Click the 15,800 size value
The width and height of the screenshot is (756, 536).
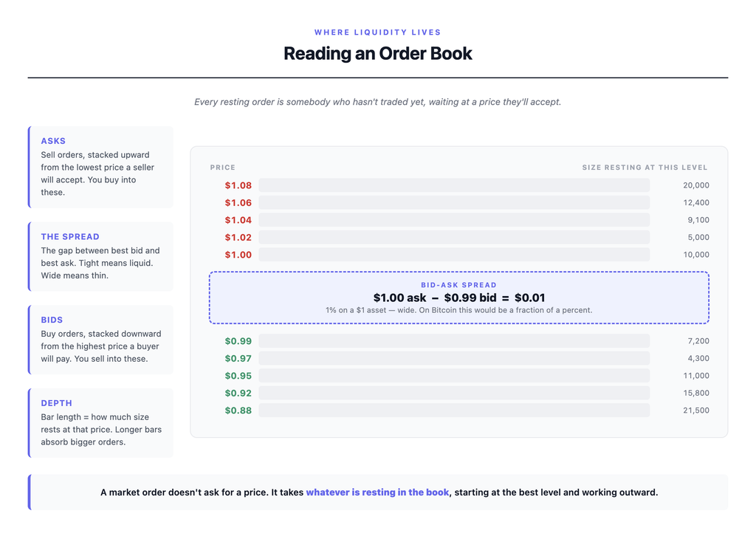695,393
